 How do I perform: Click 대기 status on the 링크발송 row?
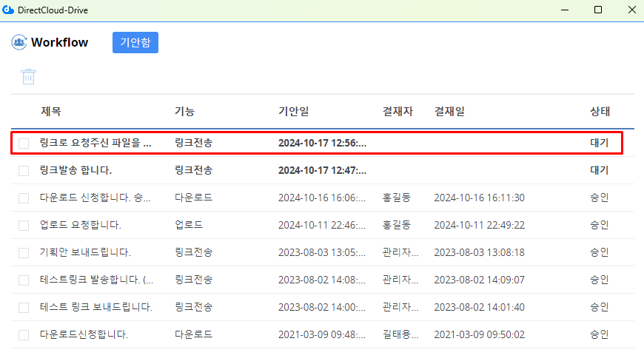[x=600, y=170]
